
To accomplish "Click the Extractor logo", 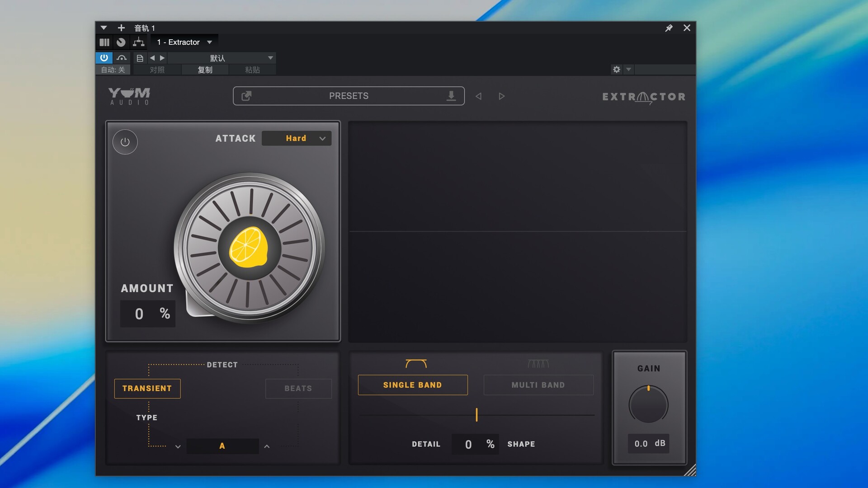I will [644, 97].
